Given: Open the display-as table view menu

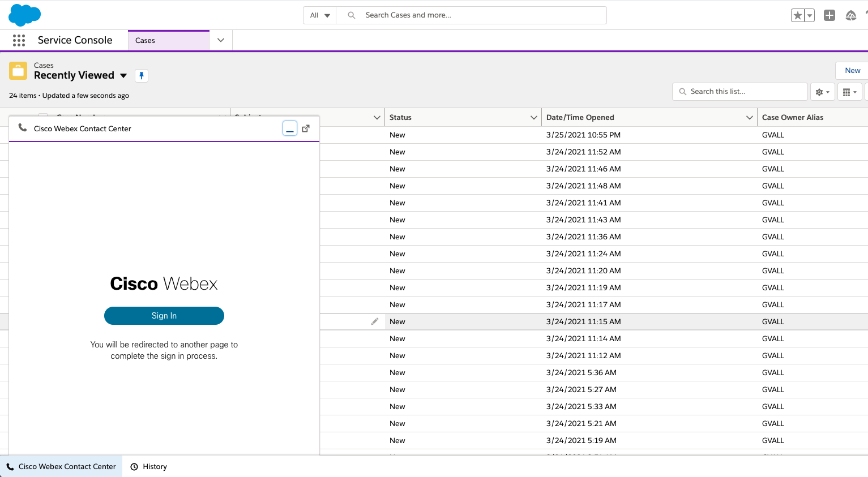Looking at the screenshot, I should pos(850,92).
